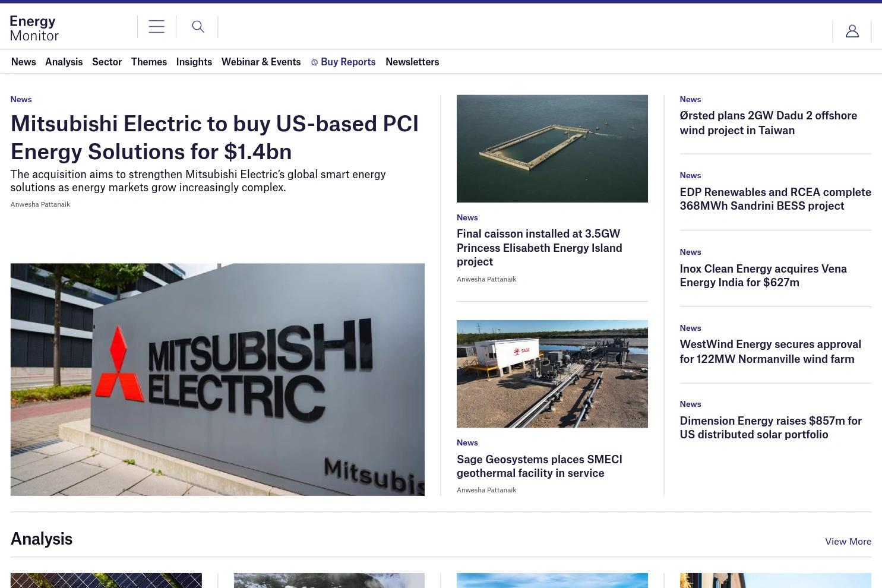Click View More in Analysis section
This screenshot has width=882, height=588.
[848, 541]
